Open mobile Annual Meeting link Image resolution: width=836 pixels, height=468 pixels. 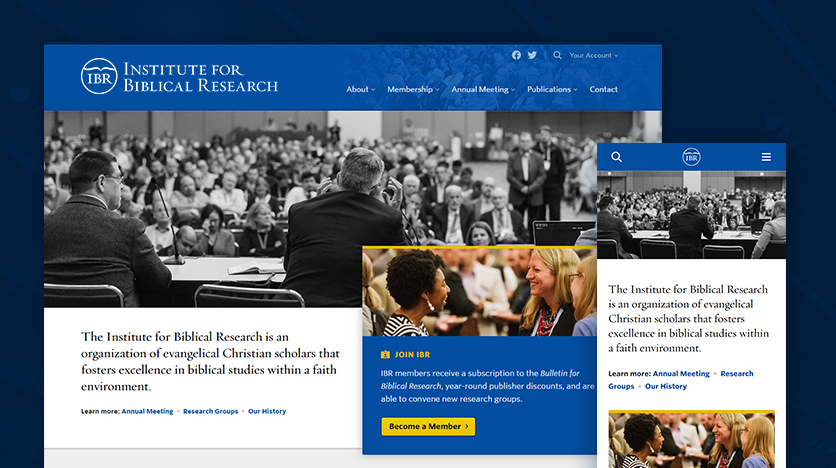681,374
